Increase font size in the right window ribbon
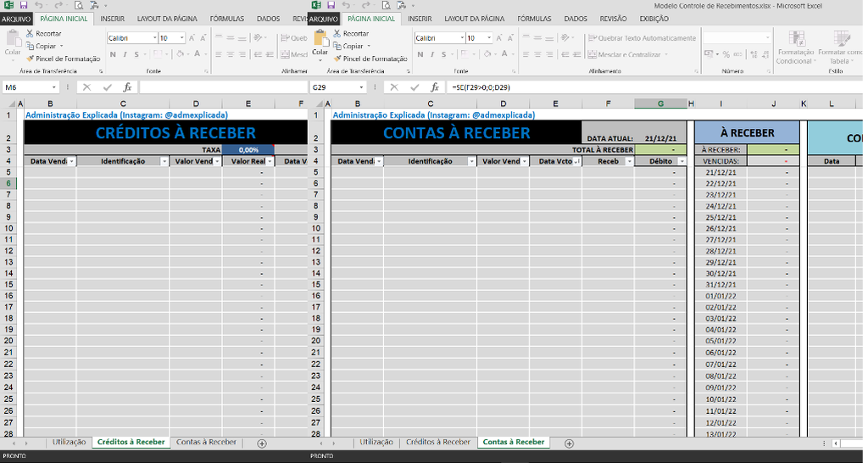Screen dimensions: 868x463 pos(499,38)
